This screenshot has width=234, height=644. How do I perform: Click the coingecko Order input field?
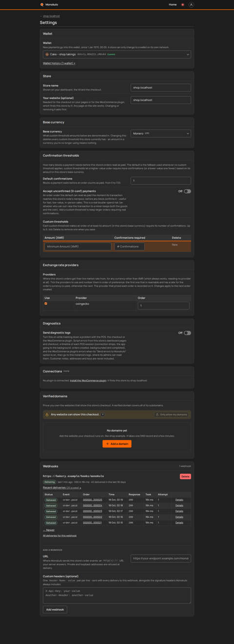point(163,305)
